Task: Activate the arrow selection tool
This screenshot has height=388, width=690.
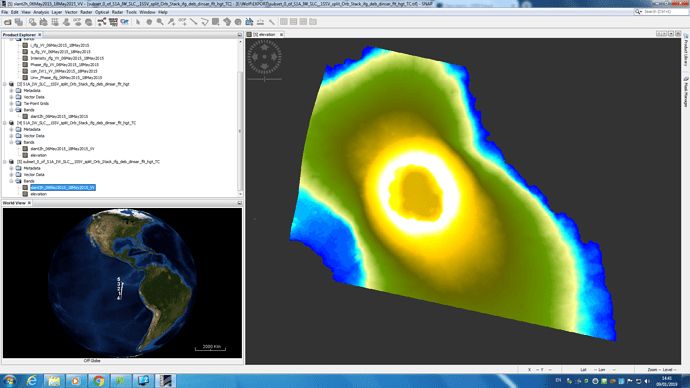Action: (138, 22)
